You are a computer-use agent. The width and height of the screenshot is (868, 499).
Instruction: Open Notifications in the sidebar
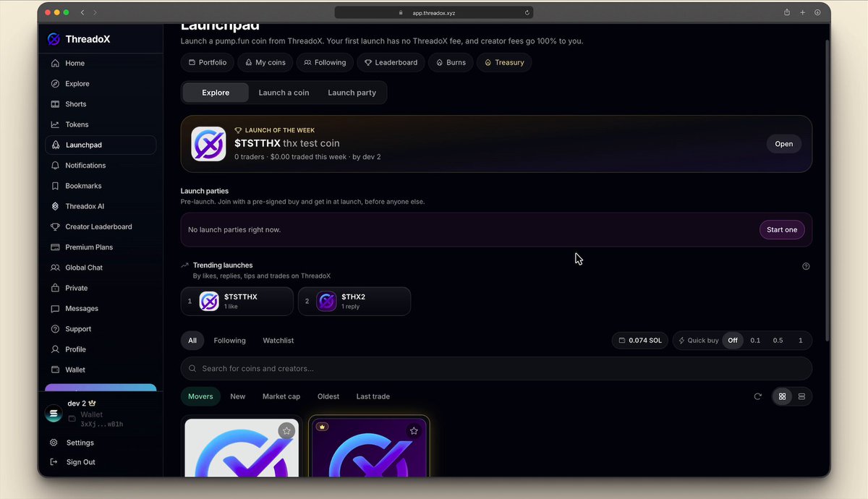pos(101,166)
